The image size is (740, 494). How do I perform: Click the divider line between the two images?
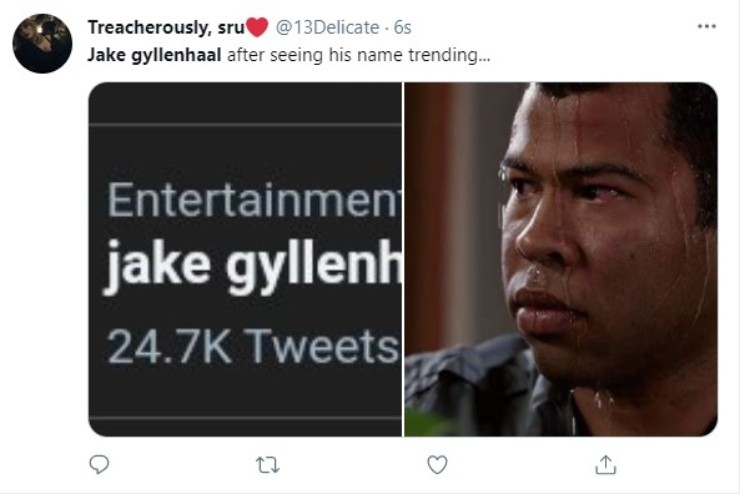click(x=403, y=259)
